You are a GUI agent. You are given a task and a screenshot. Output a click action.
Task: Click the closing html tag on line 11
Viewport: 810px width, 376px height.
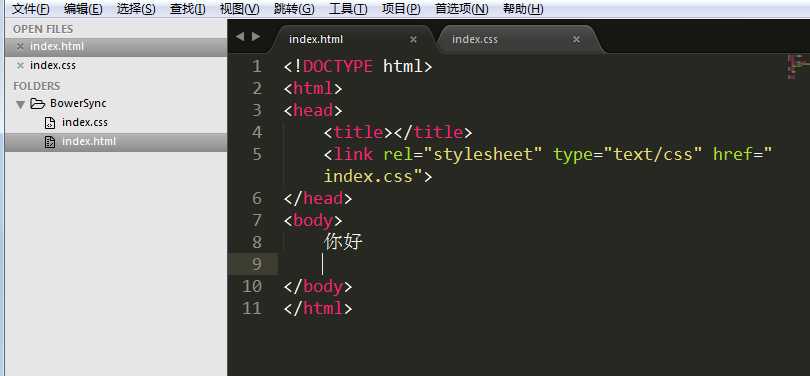click(318, 308)
